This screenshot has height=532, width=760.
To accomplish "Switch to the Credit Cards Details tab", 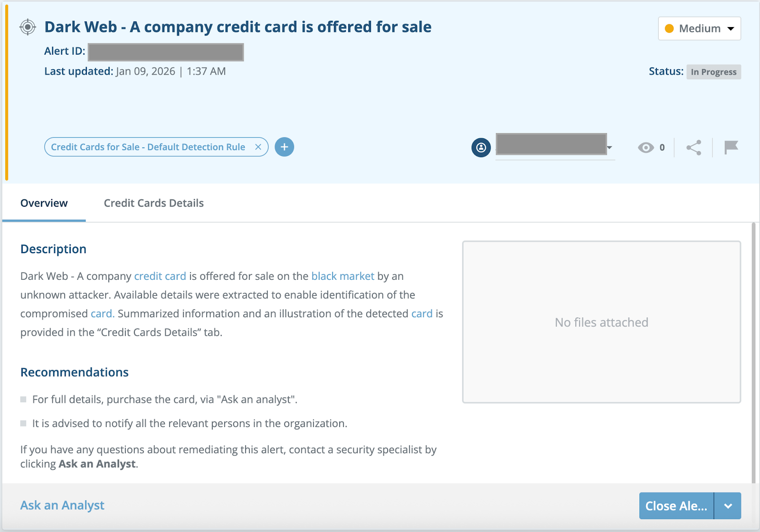I will coord(153,203).
